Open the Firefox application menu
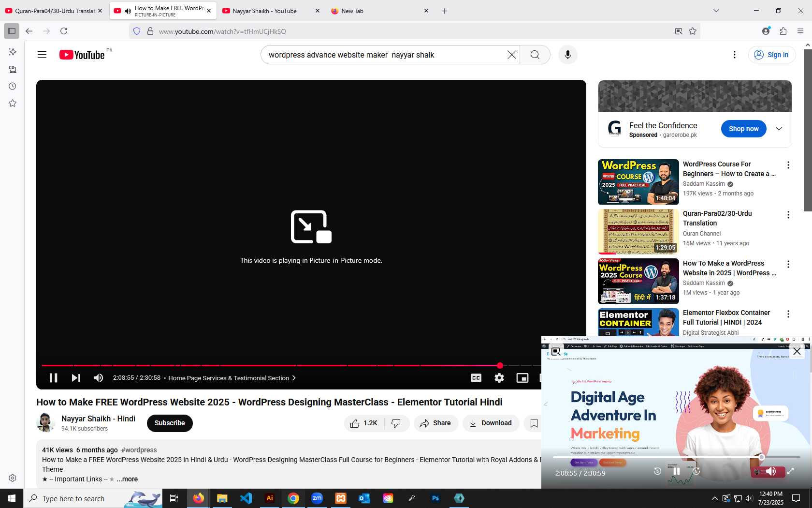 (x=800, y=31)
